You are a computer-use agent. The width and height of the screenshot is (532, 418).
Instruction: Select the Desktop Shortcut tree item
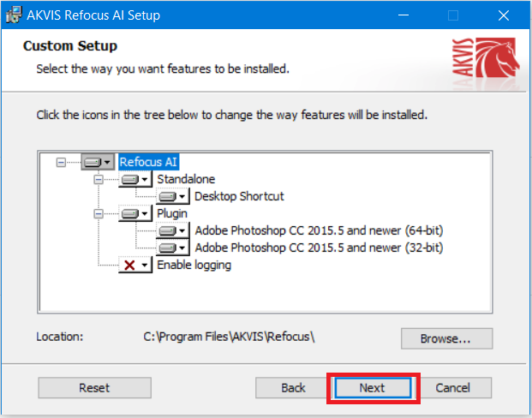tap(239, 196)
